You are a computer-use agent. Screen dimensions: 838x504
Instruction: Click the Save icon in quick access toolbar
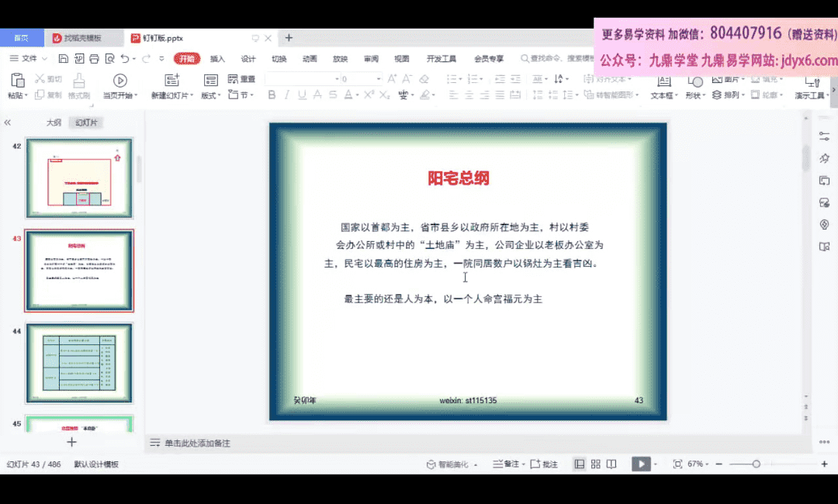64,59
